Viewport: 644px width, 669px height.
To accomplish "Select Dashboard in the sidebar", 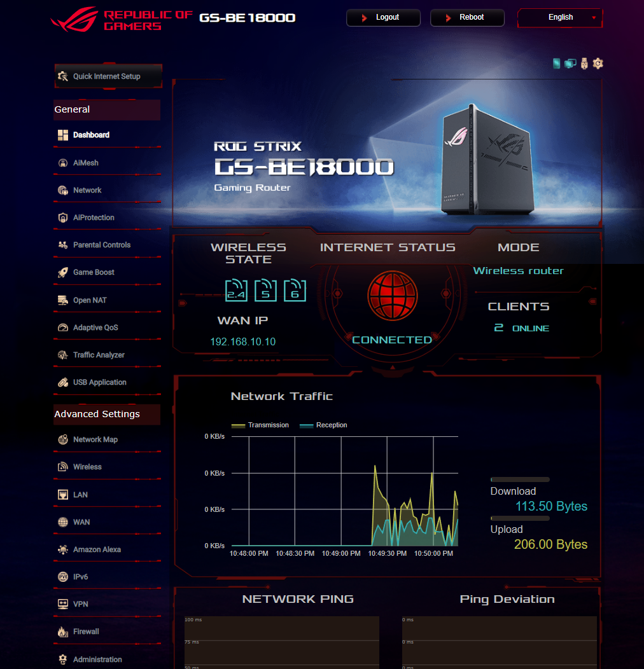I will point(91,135).
